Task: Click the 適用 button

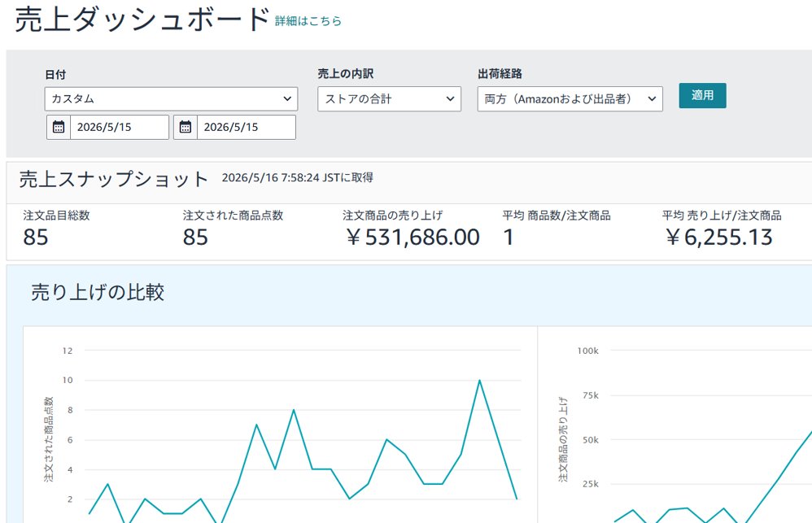Action: [x=702, y=95]
